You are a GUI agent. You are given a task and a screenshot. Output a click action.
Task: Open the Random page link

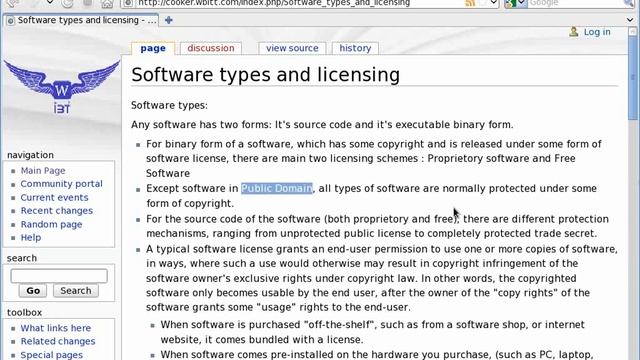pos(51,224)
